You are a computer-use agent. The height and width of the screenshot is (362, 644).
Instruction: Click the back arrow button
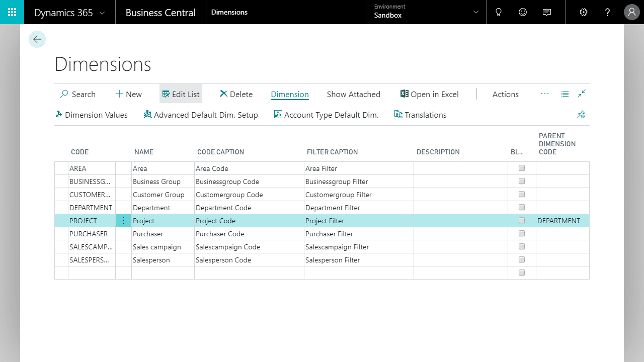[37, 39]
